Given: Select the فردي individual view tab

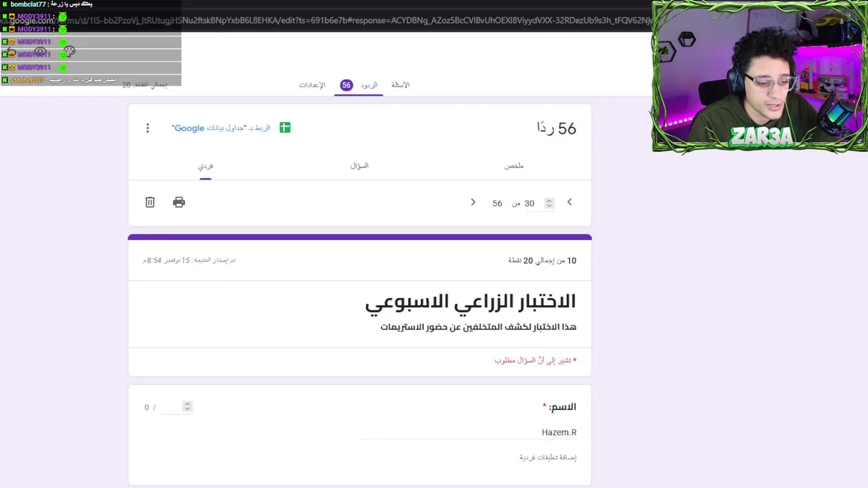Looking at the screenshot, I should point(205,166).
